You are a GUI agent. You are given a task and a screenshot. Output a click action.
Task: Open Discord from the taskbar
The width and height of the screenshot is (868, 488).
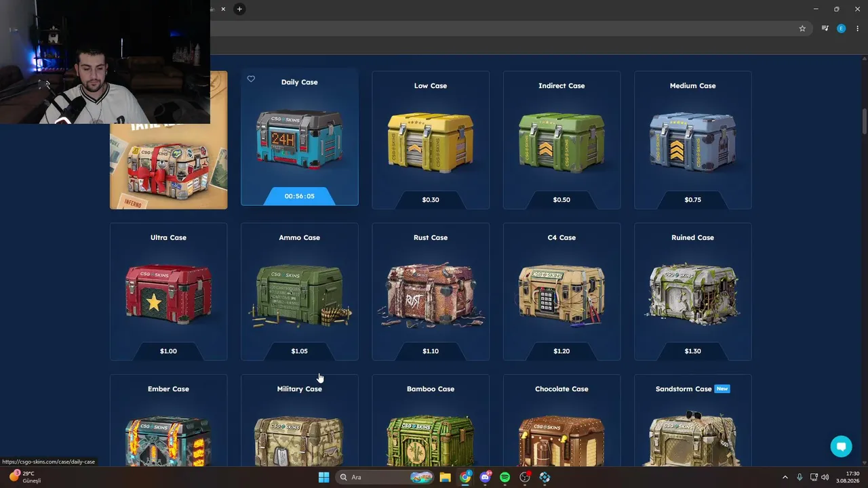pos(485,477)
